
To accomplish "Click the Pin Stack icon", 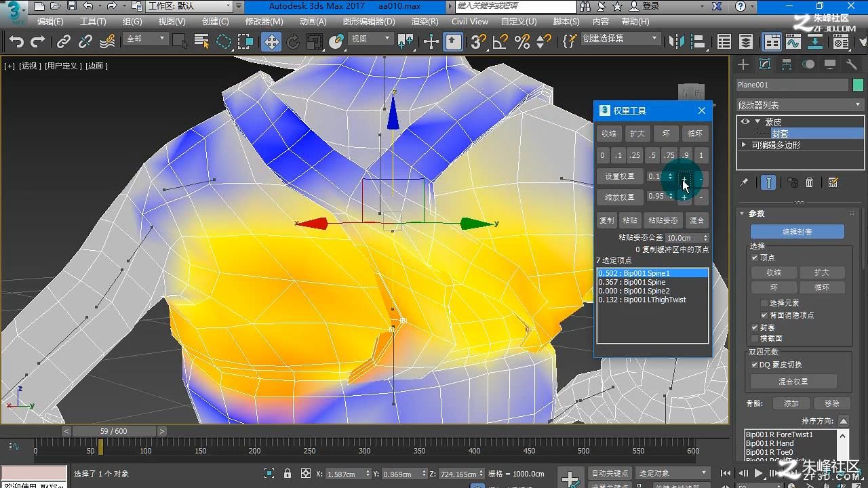I will [744, 182].
